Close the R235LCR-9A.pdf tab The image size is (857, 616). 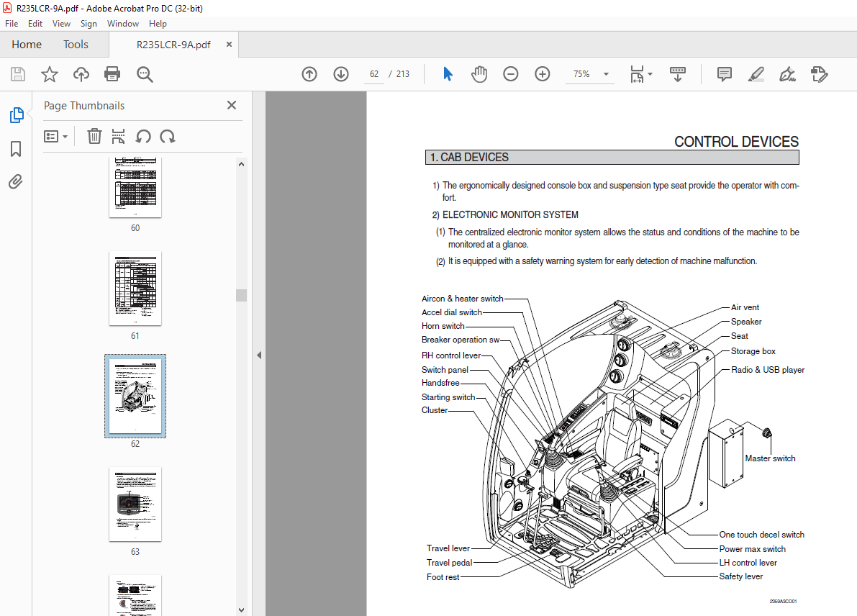[229, 45]
